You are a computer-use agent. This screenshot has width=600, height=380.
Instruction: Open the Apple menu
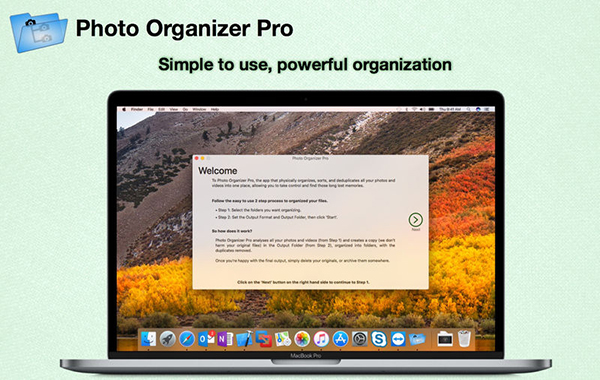pyautogui.click(x=124, y=109)
